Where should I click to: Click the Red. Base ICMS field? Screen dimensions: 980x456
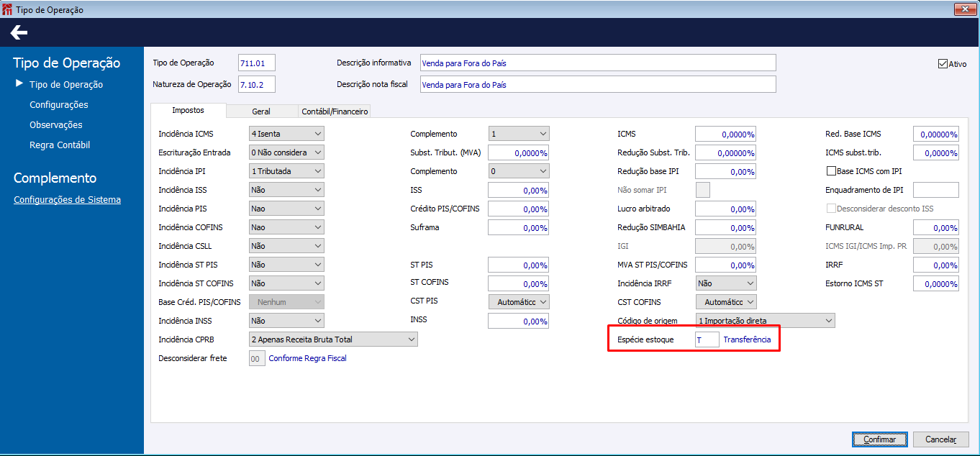click(936, 134)
